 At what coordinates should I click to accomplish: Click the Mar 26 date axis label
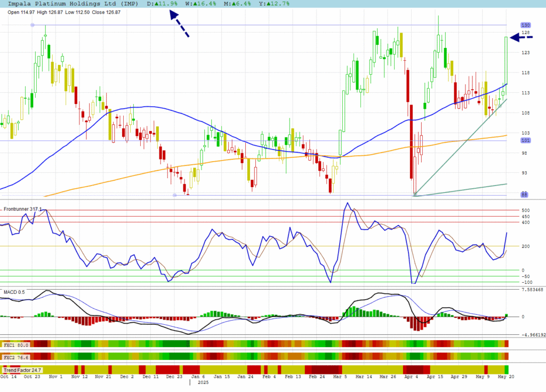point(388,377)
